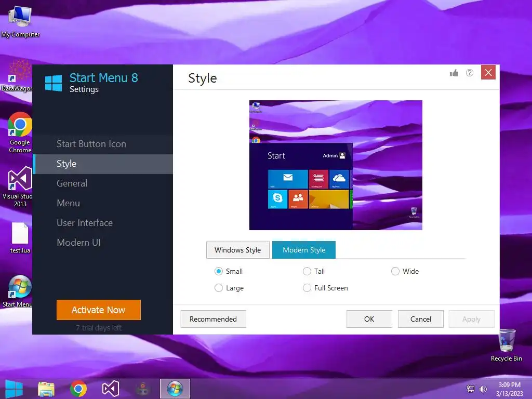Image resolution: width=532 pixels, height=399 pixels.
Task: Select the Start Menu desktop shortcut
Action: click(x=18, y=292)
